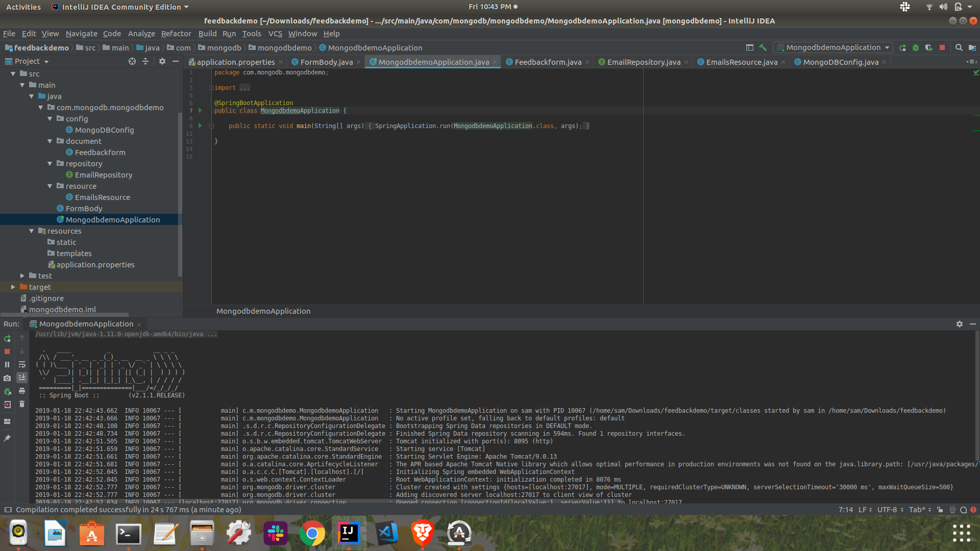
Task: Open the Refactor menu
Action: tap(176, 34)
